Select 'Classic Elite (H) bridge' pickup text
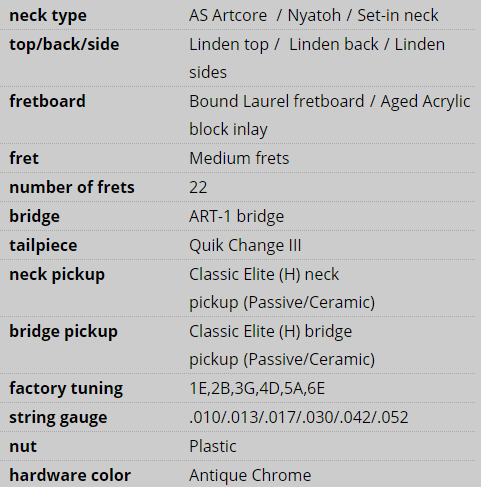481x487 pixels. (270, 331)
